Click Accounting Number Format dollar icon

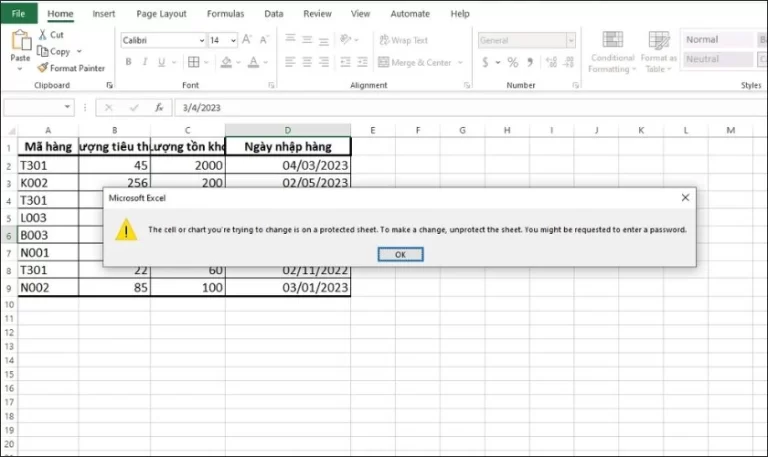tap(485, 62)
